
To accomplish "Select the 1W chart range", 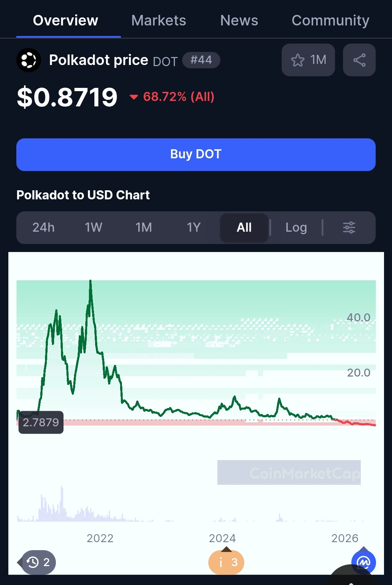I will pyautogui.click(x=94, y=228).
